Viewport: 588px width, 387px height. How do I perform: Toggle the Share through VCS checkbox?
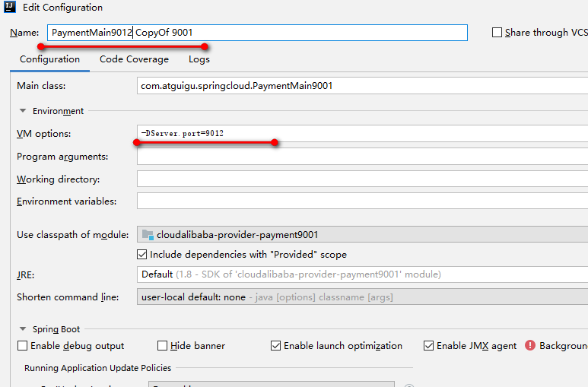coord(497,33)
